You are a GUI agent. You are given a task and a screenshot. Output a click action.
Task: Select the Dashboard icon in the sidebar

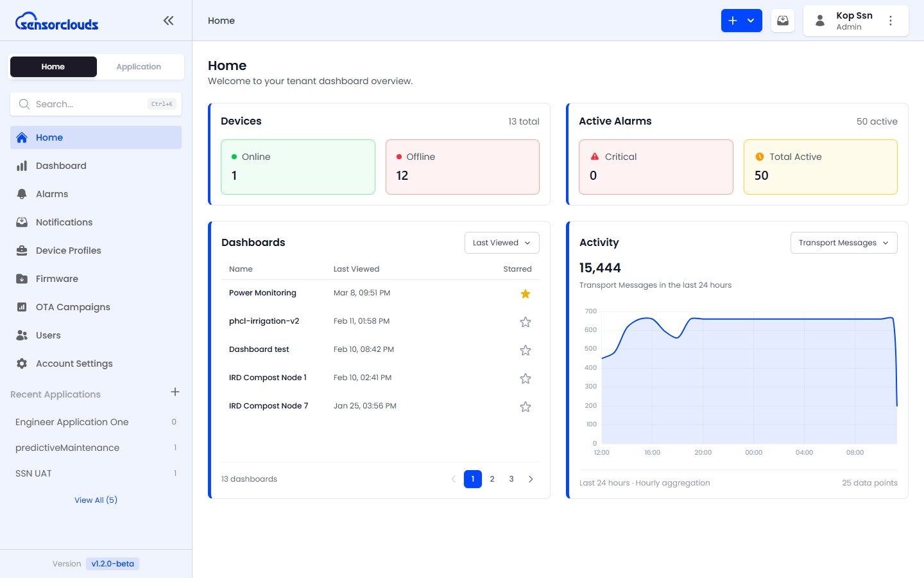(x=21, y=166)
